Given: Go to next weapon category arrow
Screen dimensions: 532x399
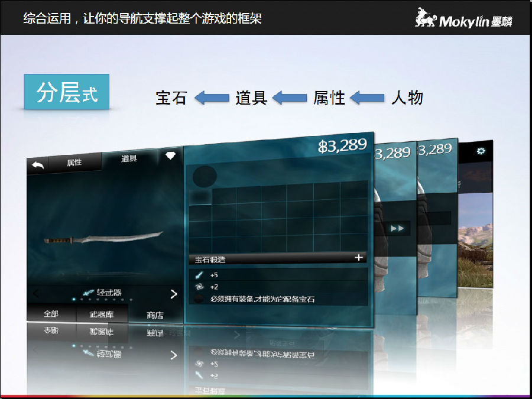Looking at the screenshot, I should [x=173, y=294].
